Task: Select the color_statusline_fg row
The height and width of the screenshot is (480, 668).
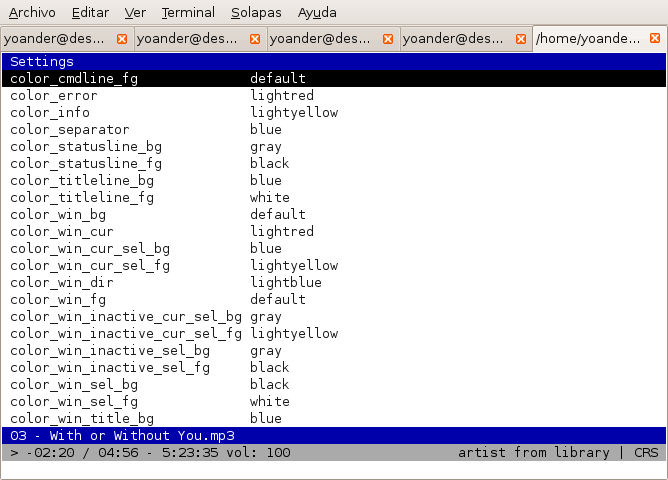Action: click(x=334, y=164)
